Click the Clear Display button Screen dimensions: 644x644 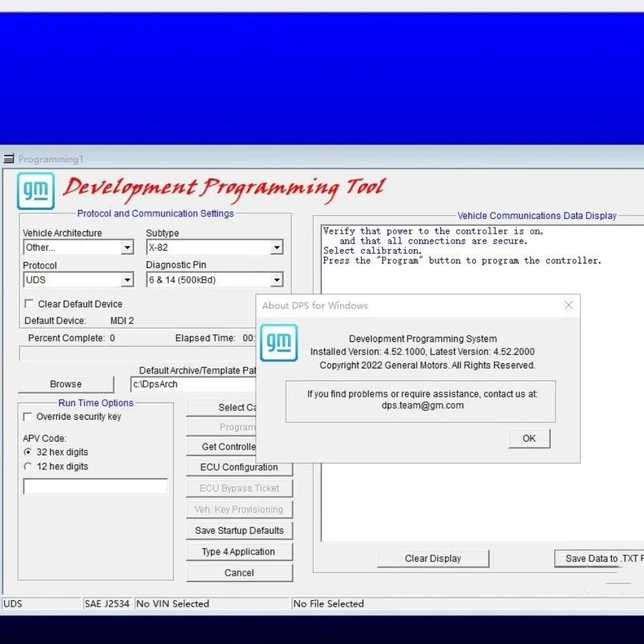(x=433, y=558)
